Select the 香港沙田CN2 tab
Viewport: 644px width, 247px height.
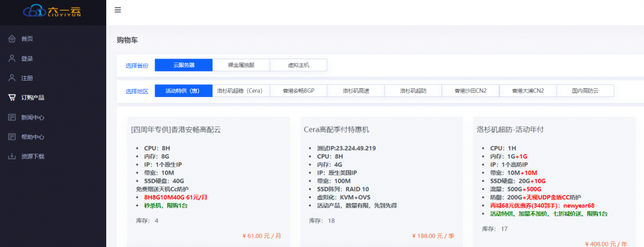pos(470,91)
